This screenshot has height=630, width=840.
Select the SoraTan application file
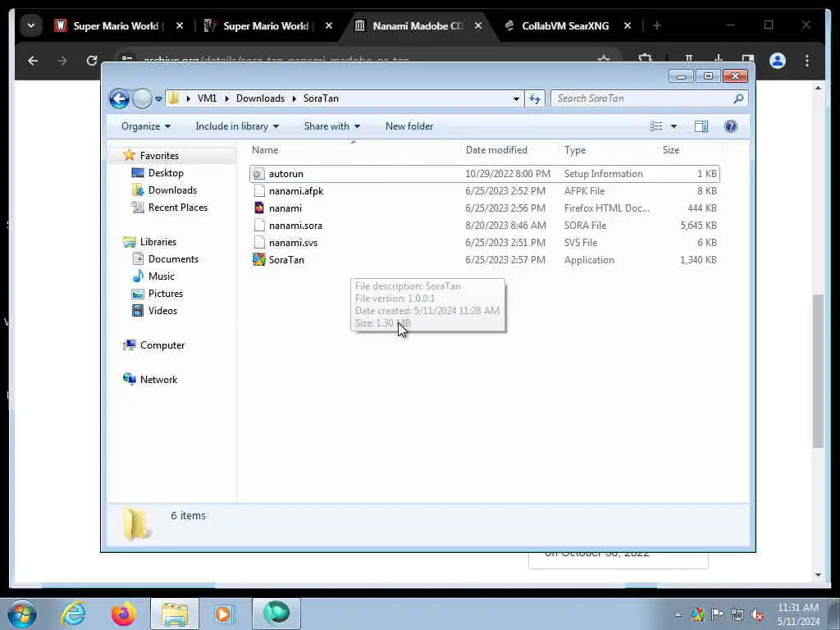pos(484,260)
